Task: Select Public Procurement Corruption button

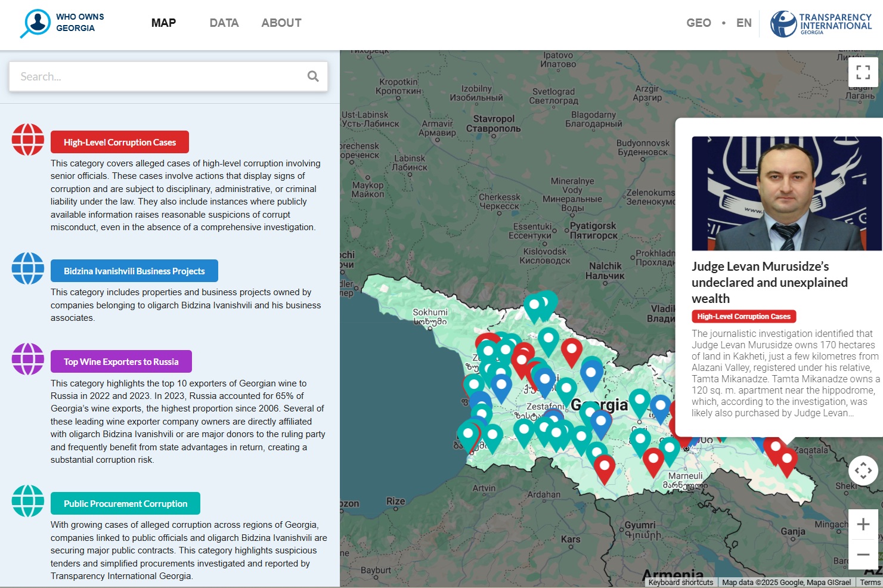Action: [125, 503]
